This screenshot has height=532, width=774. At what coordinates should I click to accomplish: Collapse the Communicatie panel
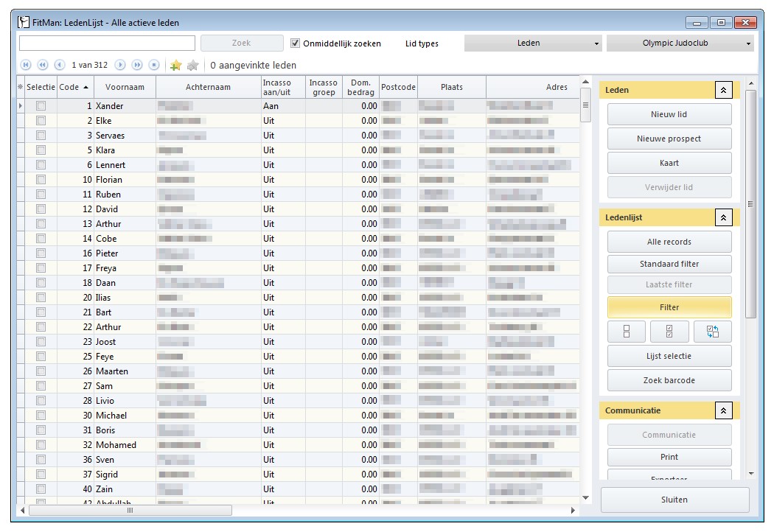click(723, 410)
